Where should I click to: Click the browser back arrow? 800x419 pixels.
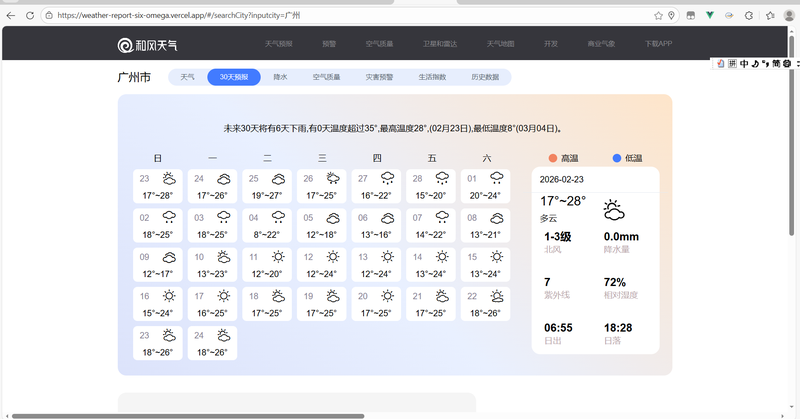click(11, 16)
